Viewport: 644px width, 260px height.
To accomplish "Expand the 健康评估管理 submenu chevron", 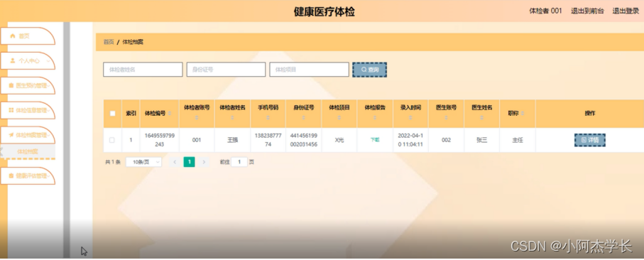I will click(x=49, y=175).
